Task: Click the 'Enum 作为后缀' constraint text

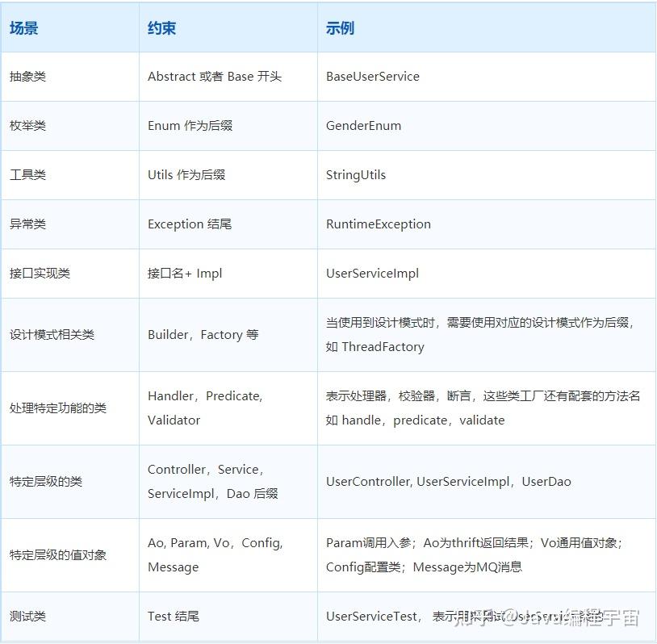Action: pyautogui.click(x=190, y=126)
